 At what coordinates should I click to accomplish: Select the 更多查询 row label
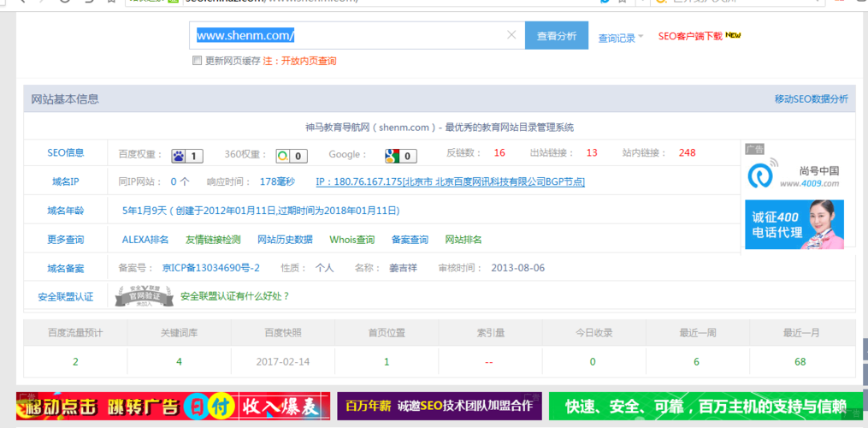tap(65, 240)
